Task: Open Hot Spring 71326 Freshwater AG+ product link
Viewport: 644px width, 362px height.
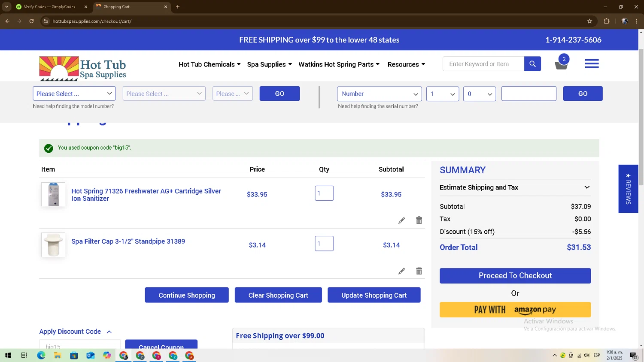Action: pos(146,195)
